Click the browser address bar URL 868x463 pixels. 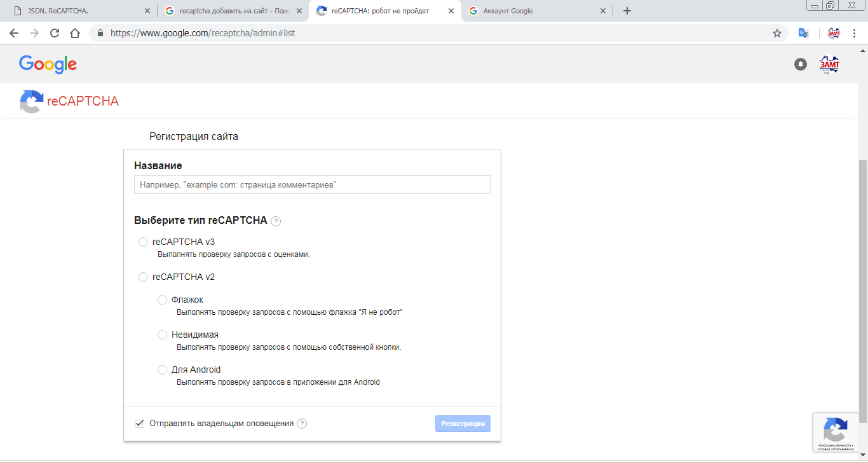click(x=203, y=33)
